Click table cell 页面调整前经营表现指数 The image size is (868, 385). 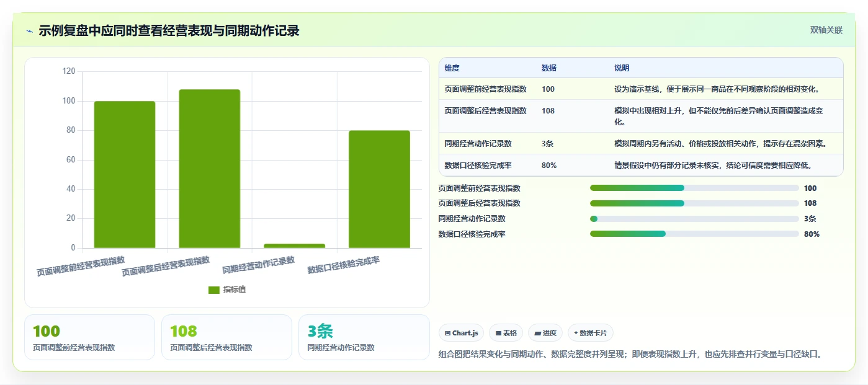[485, 89]
